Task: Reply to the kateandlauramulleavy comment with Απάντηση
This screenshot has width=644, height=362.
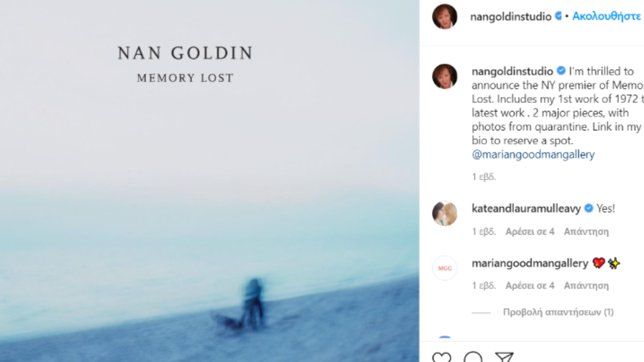Action: coord(586,231)
